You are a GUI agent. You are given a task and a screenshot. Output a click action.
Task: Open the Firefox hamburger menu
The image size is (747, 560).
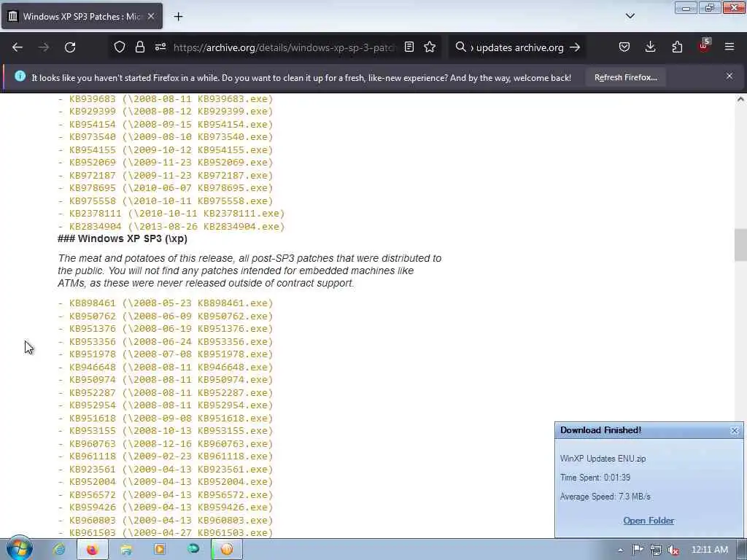[729, 47]
